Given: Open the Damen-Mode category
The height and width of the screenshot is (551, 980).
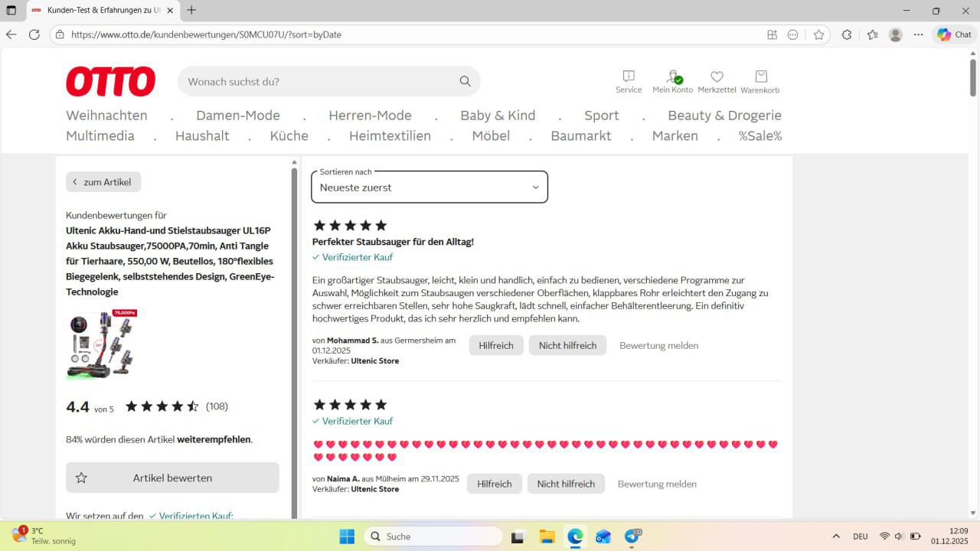Looking at the screenshot, I should [x=238, y=116].
